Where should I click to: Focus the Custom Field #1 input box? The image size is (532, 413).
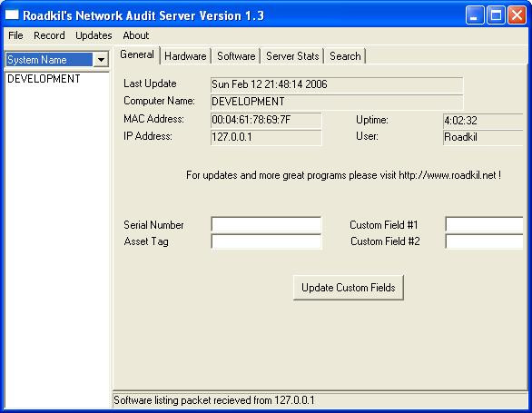(484, 224)
